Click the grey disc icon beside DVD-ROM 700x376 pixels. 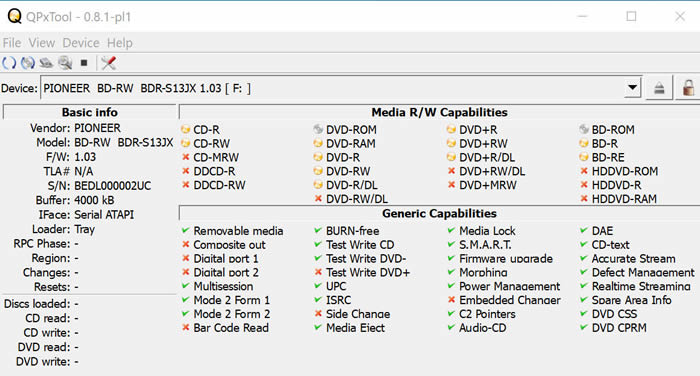318,130
